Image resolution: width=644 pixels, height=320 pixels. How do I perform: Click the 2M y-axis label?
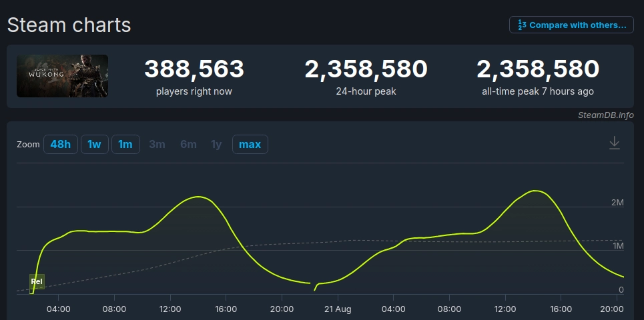coord(617,202)
